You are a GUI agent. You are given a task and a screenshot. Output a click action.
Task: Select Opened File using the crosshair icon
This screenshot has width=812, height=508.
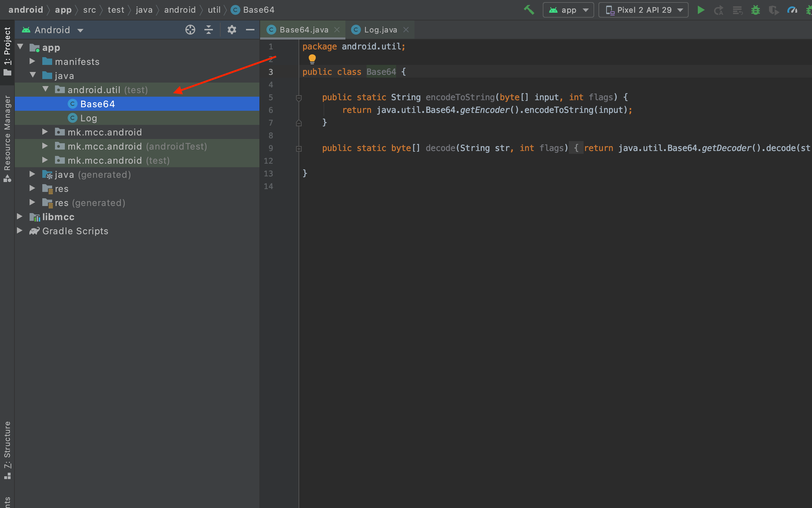point(190,30)
